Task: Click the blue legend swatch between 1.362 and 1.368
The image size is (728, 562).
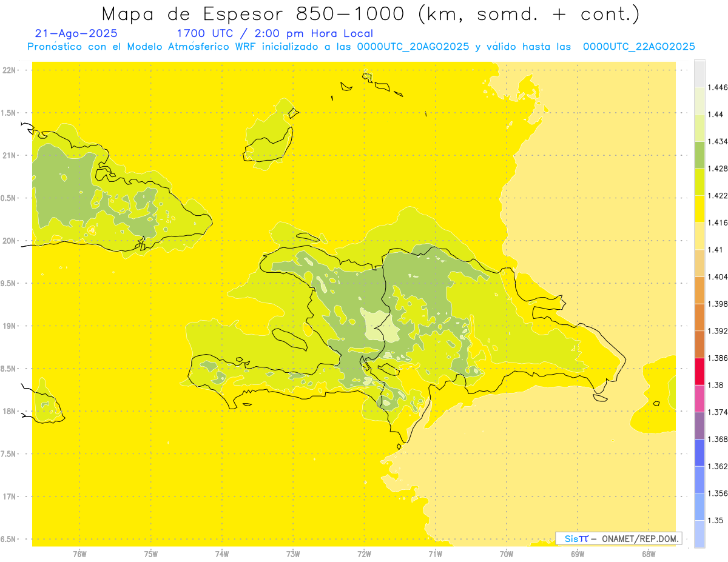Action: click(x=699, y=452)
